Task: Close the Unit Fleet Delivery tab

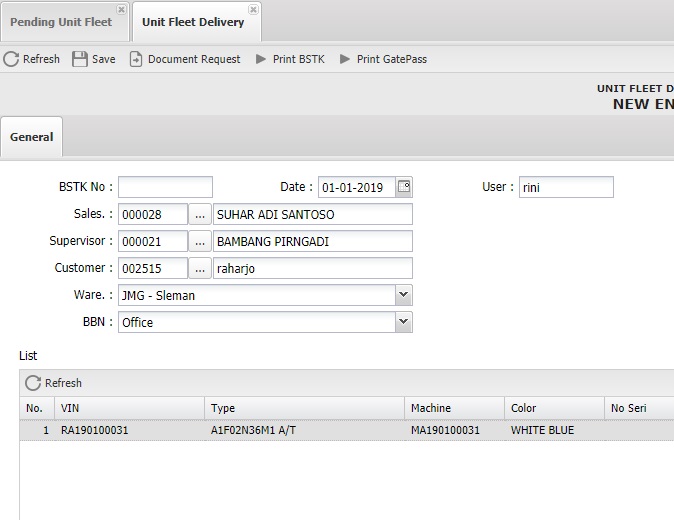Action: click(x=253, y=9)
